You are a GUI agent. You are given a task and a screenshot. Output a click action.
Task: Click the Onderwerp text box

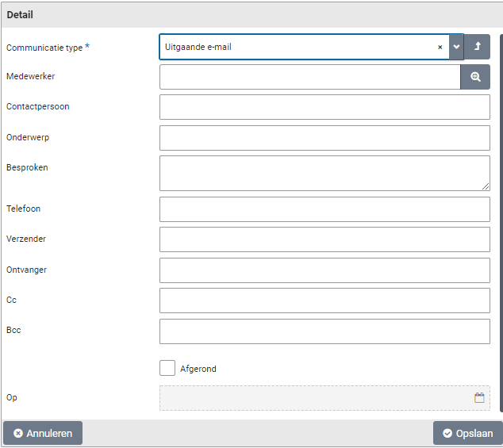(324, 138)
